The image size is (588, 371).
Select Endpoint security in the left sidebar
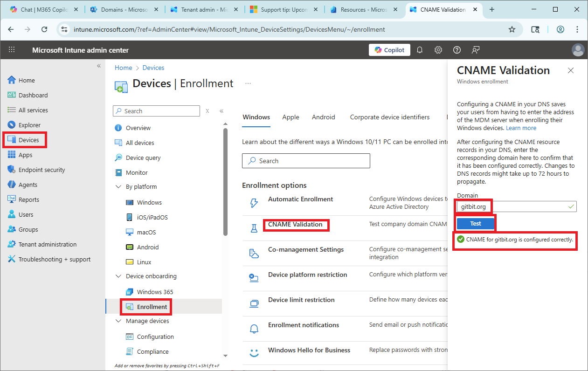point(41,169)
